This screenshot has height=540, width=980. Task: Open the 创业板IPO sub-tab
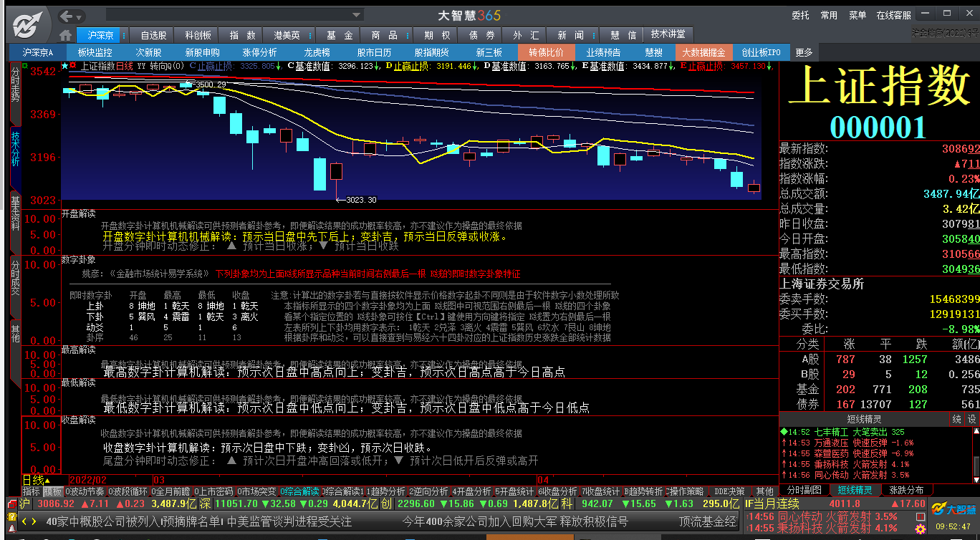click(761, 52)
